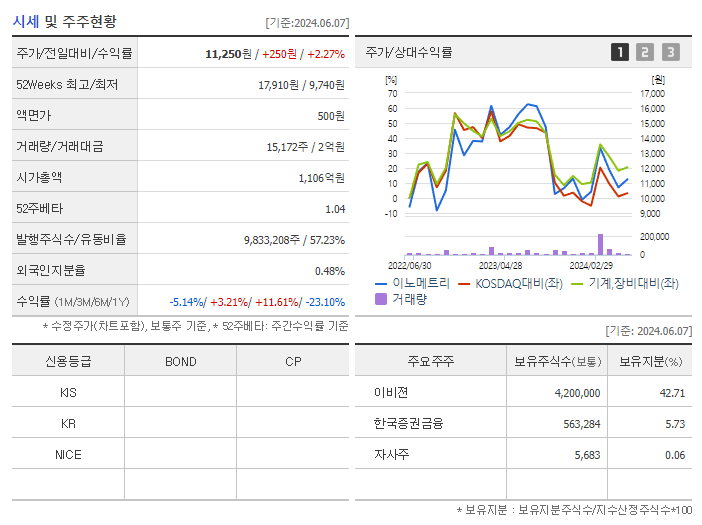This screenshot has height=525, width=702.
Task: Click the +2.27% return value
Action: (326, 54)
